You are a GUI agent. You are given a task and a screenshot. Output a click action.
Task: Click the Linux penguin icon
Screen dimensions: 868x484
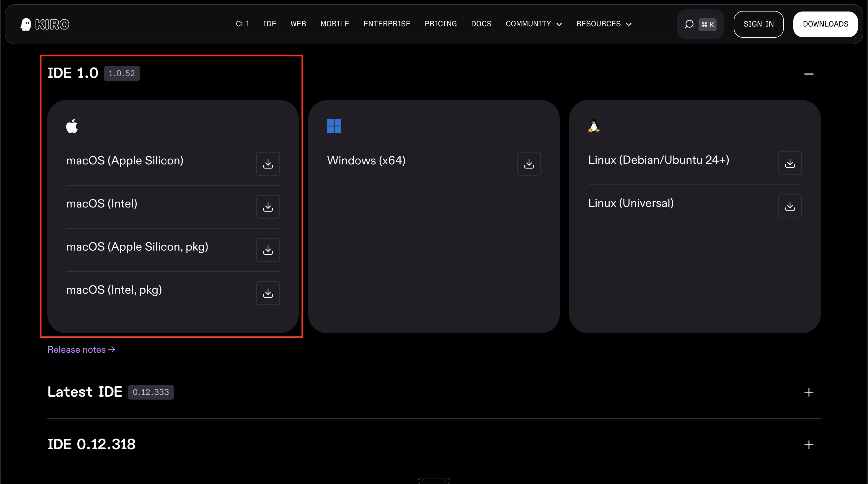coord(594,126)
